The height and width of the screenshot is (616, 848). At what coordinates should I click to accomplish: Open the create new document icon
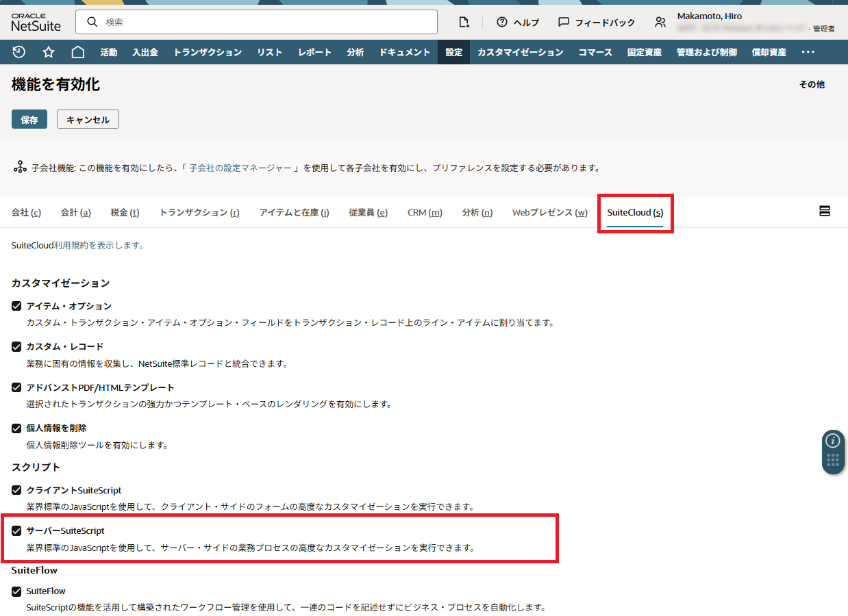[464, 23]
